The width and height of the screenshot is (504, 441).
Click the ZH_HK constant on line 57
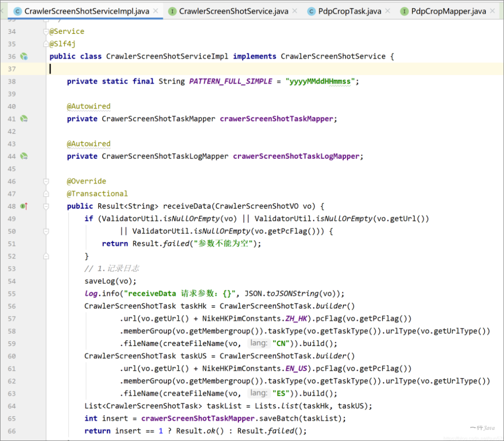pos(296,319)
